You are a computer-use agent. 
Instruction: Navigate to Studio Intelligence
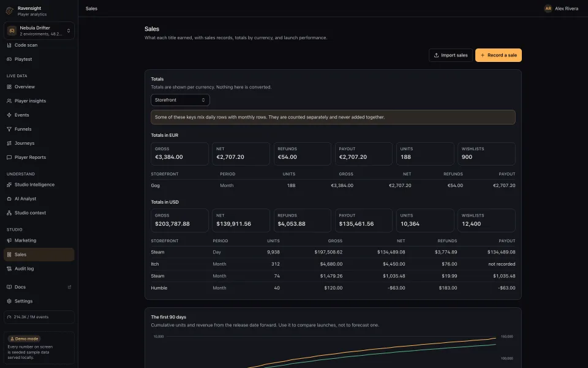click(x=39, y=185)
